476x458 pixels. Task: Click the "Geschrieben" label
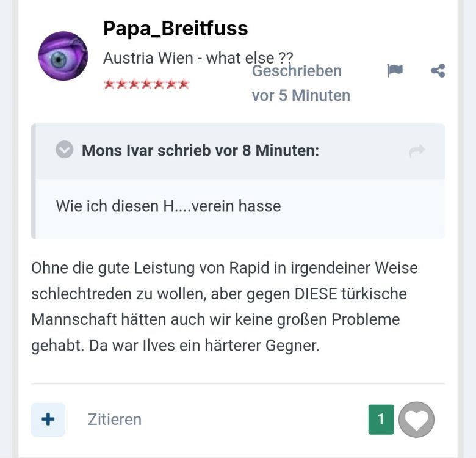click(x=297, y=71)
